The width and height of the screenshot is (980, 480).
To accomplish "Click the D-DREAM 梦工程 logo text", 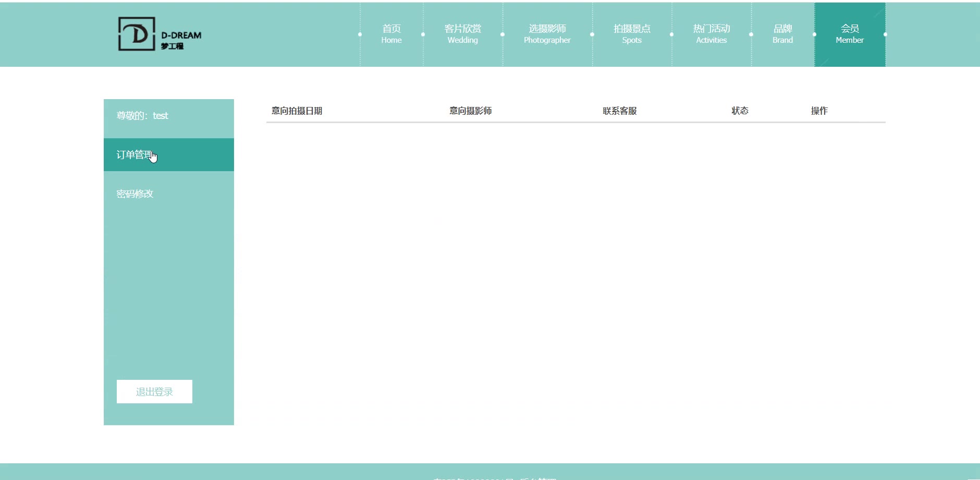I will (x=181, y=40).
